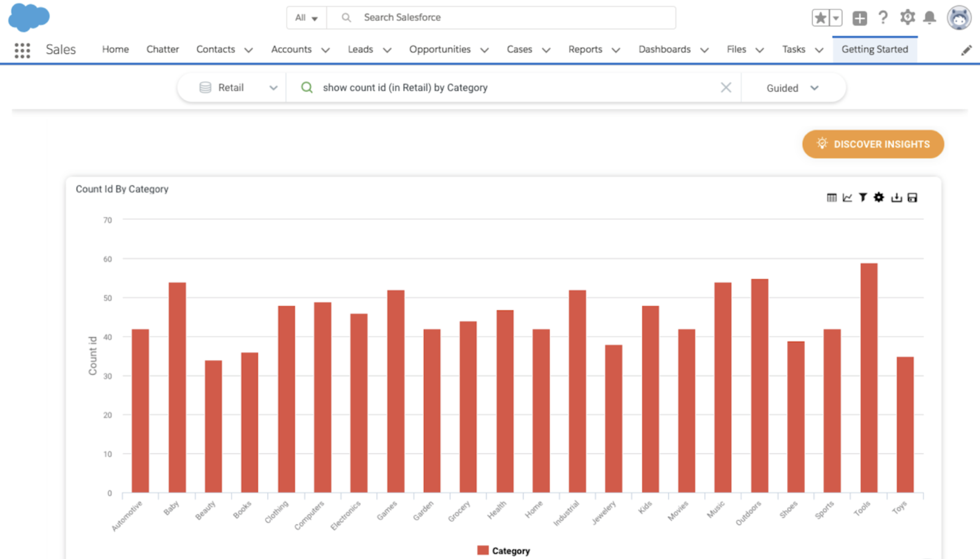Click the lightbulb icon on Discover Insights
The image size is (980, 559).
pyautogui.click(x=822, y=143)
